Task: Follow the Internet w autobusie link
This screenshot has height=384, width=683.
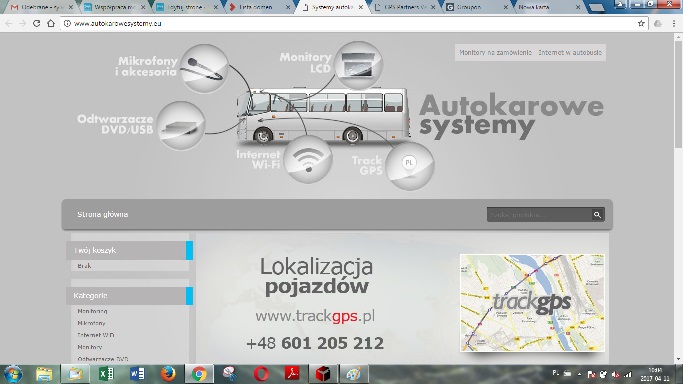Action: click(570, 52)
